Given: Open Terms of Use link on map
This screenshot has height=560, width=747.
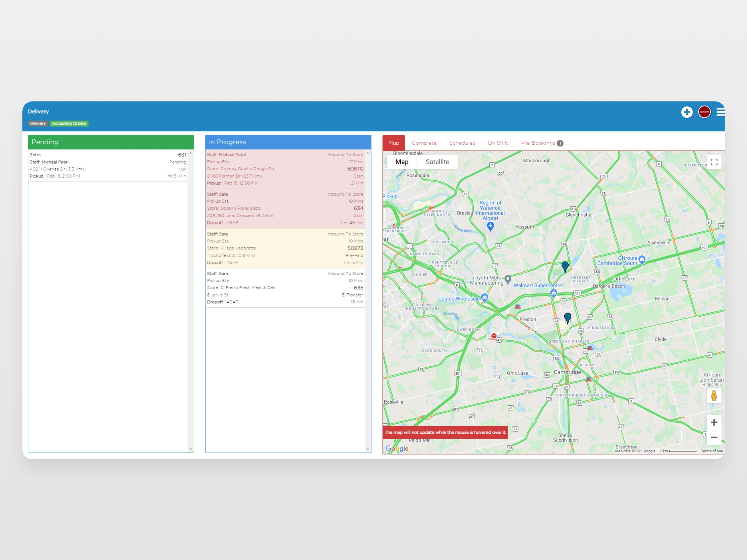Looking at the screenshot, I should click(x=712, y=451).
